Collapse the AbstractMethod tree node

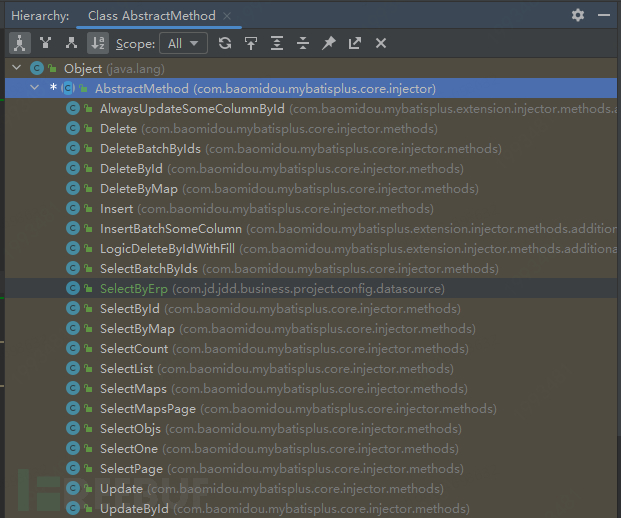[x=36, y=88]
